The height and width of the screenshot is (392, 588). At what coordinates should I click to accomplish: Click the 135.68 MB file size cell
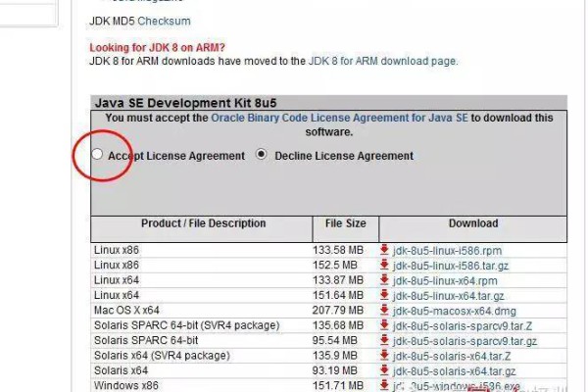click(x=338, y=325)
